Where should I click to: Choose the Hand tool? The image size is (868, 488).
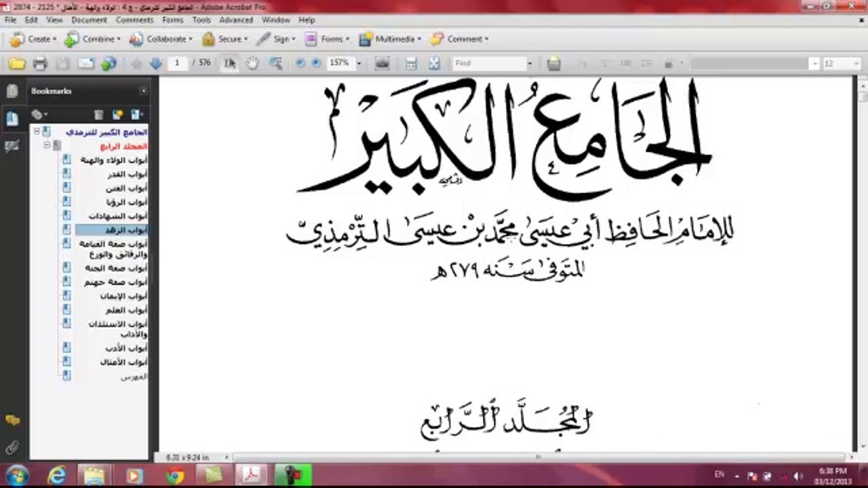pos(252,63)
